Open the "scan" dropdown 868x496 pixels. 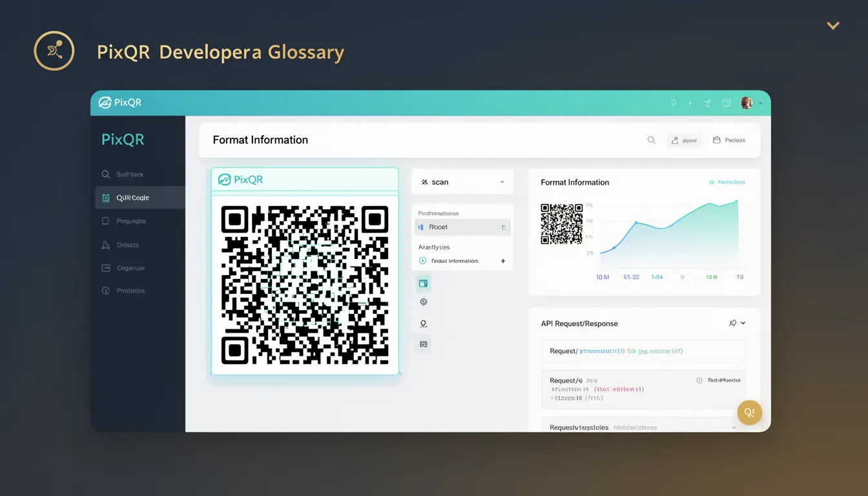[x=462, y=182]
